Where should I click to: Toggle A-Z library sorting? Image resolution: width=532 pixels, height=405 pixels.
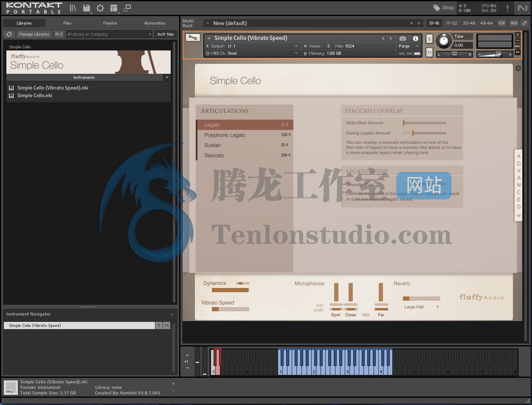[x=59, y=34]
